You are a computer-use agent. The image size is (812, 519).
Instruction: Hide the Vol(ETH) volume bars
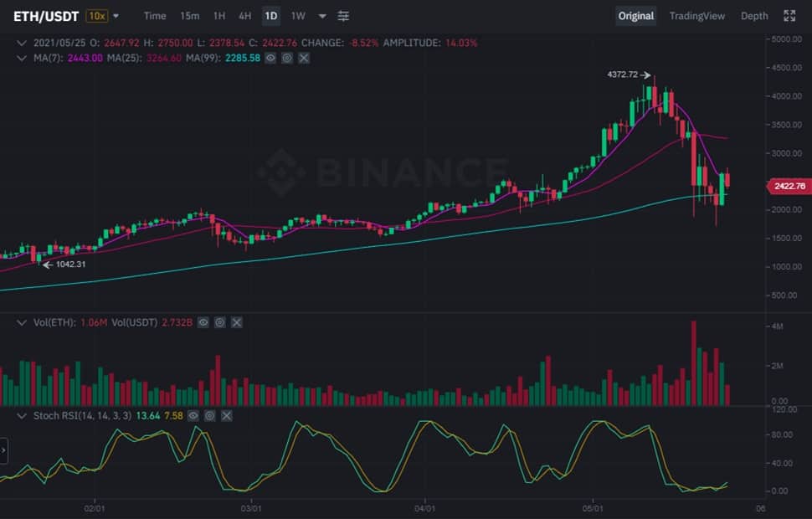click(203, 322)
